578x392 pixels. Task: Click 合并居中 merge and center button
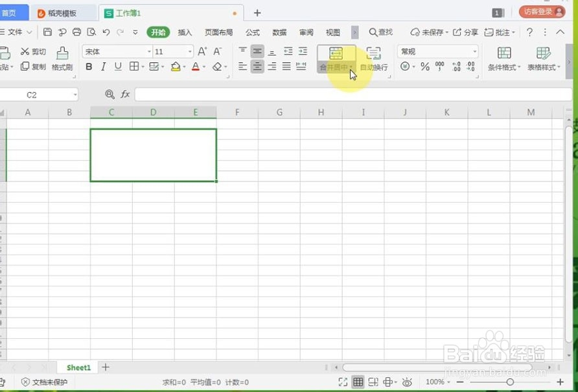pyautogui.click(x=336, y=59)
